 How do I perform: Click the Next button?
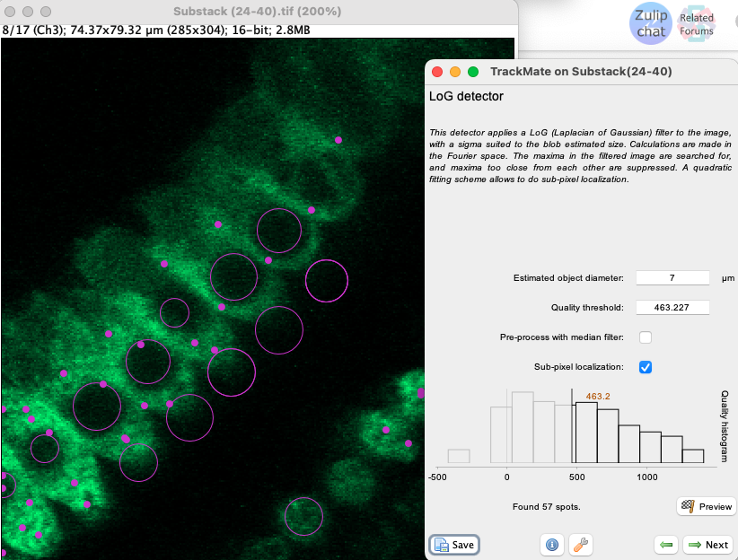(x=707, y=545)
